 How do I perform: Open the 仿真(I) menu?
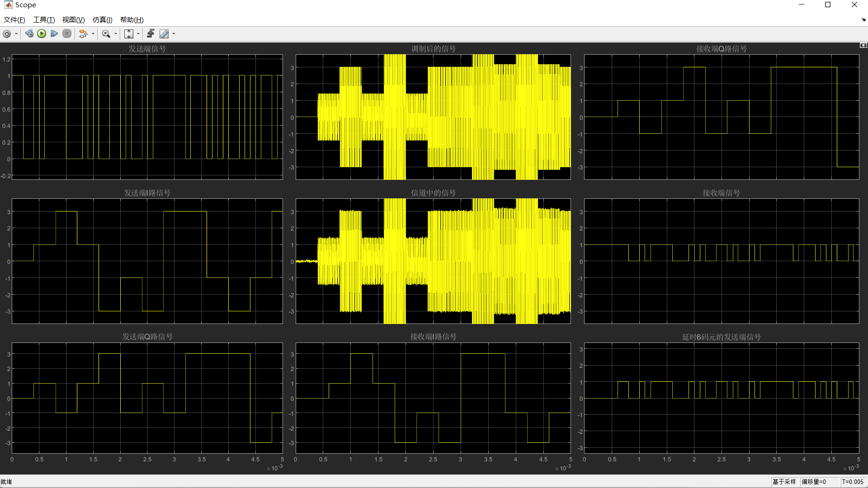coord(102,20)
